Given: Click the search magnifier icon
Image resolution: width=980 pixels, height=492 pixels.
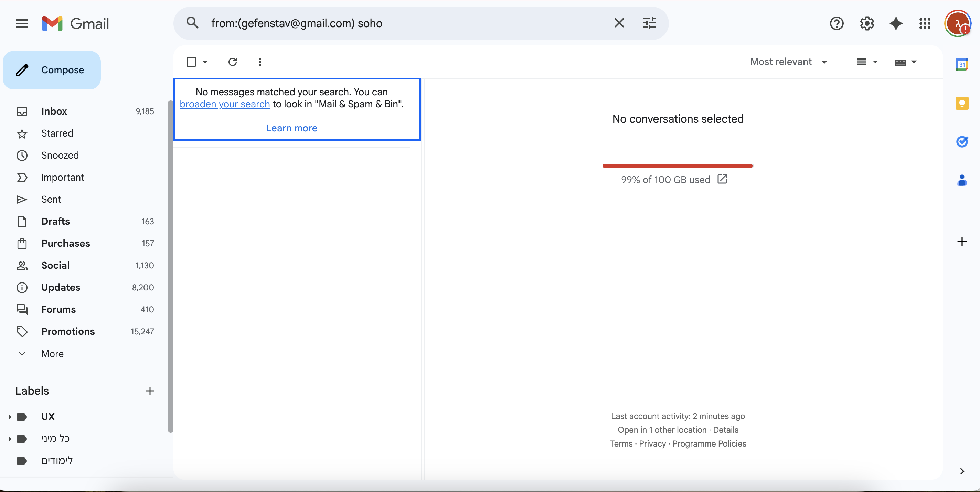Looking at the screenshot, I should [x=192, y=23].
